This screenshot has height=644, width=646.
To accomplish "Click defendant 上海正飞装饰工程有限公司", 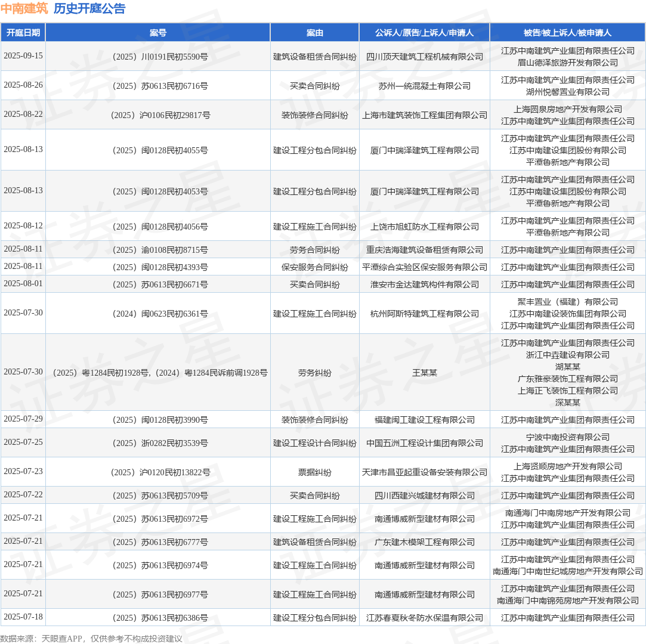I will click(x=567, y=391).
